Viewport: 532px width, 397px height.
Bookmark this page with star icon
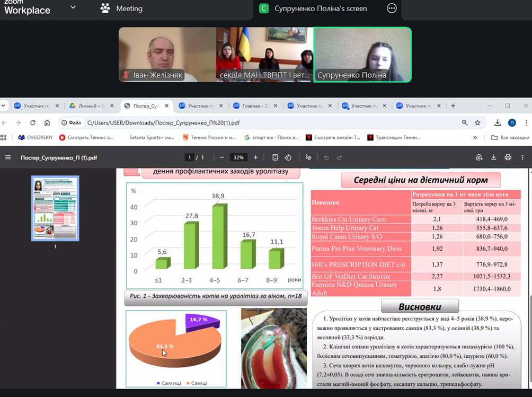click(x=477, y=122)
